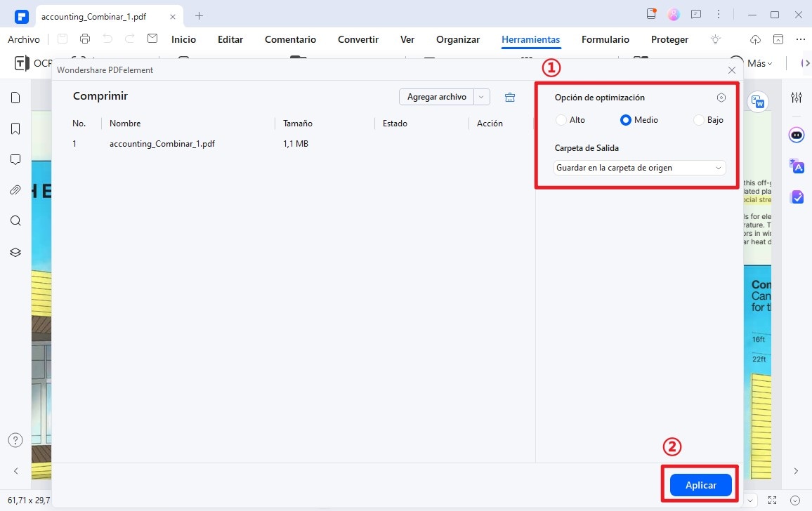The image size is (812, 511).
Task: Click the save disk icon
Action: (x=62, y=39)
